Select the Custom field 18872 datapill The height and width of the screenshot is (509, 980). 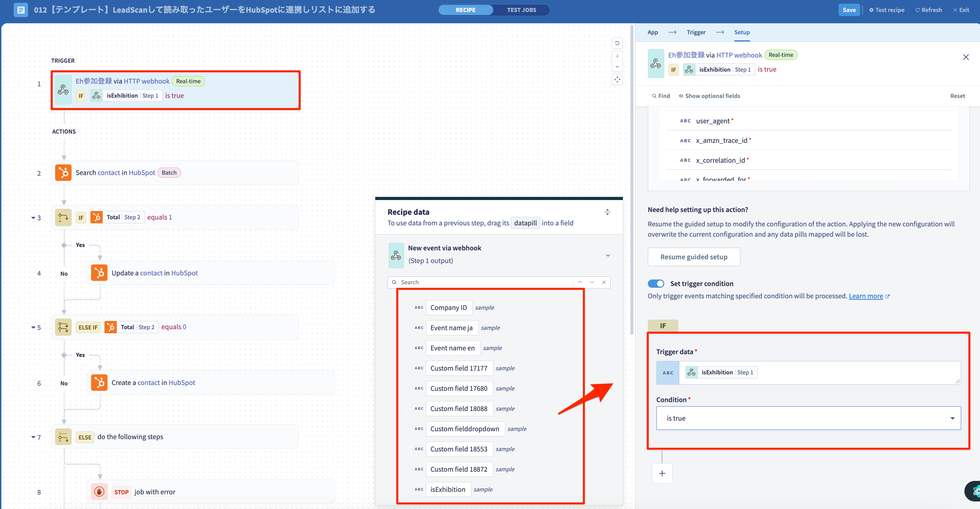459,469
